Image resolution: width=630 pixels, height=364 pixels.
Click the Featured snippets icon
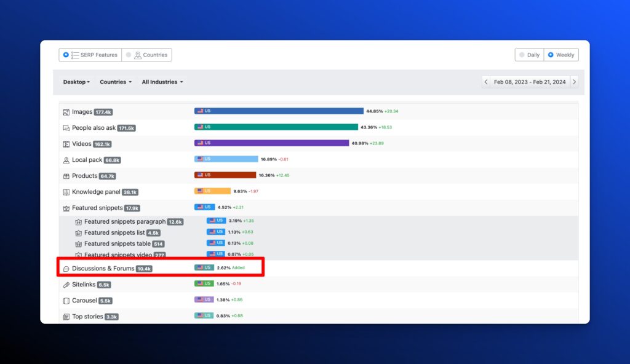[x=66, y=208]
